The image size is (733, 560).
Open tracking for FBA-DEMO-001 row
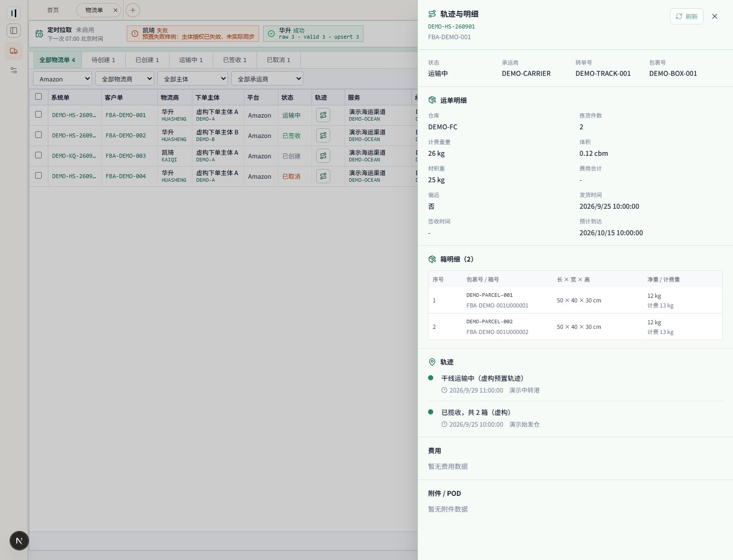pos(323,115)
